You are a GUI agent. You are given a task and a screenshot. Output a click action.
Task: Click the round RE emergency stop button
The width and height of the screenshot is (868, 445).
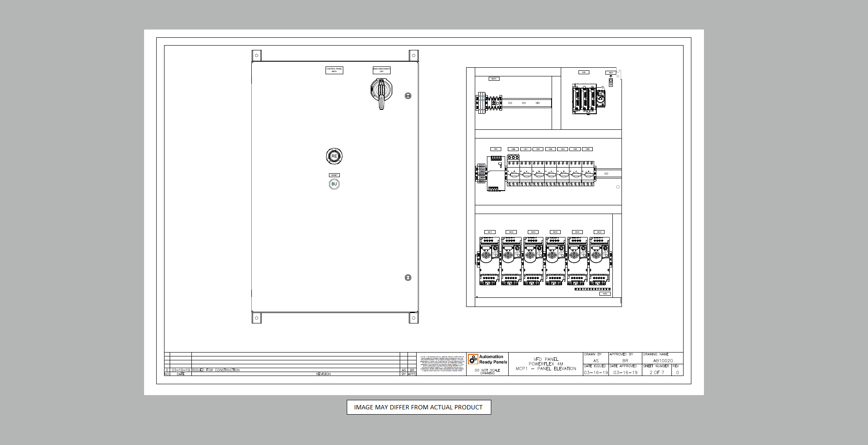334,156
